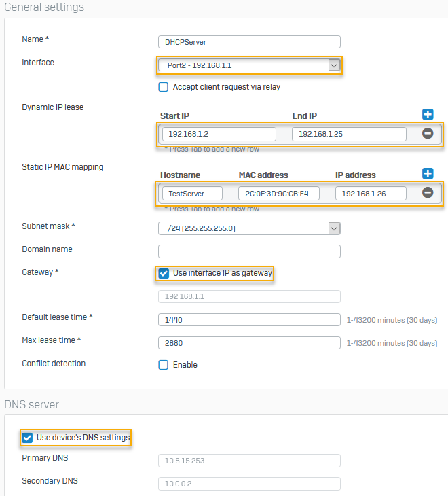Toggle Use device's DNS settings checkbox

28,438
